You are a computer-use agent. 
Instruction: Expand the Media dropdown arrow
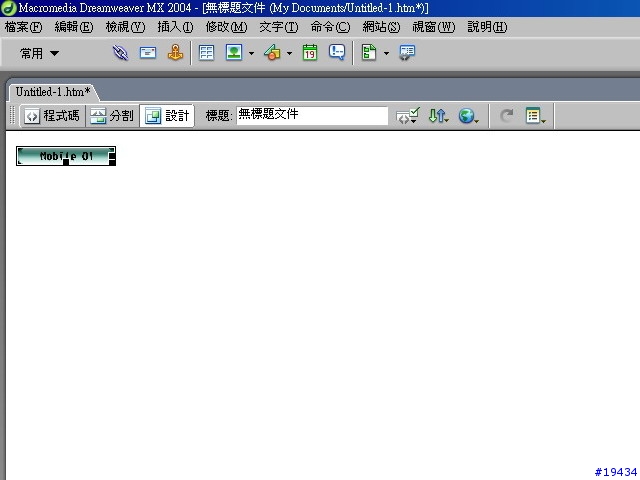pos(289,53)
